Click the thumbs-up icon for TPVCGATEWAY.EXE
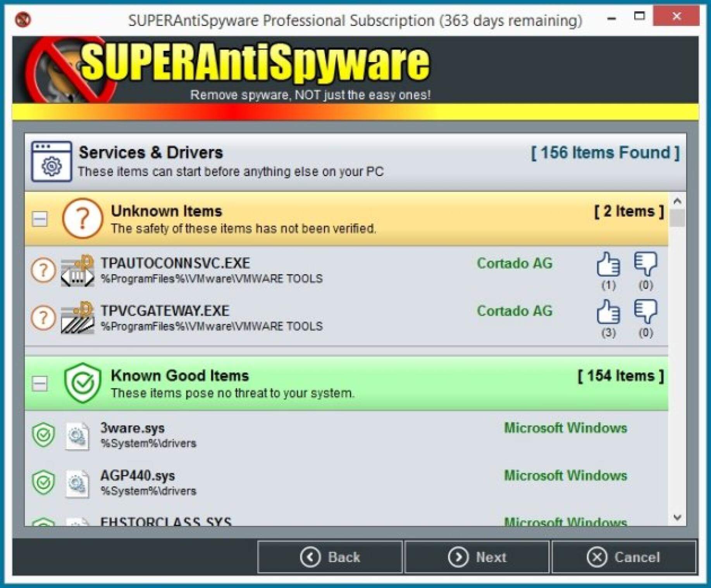This screenshot has width=711, height=588. click(x=608, y=312)
